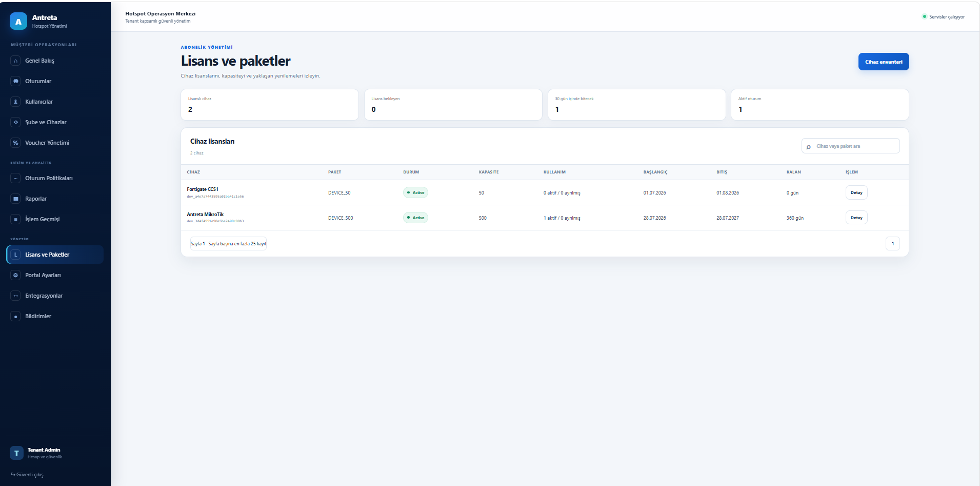Viewport: 980px width, 486px height.
Task: Click the Tenant Admin avatar icon
Action: coord(16,453)
